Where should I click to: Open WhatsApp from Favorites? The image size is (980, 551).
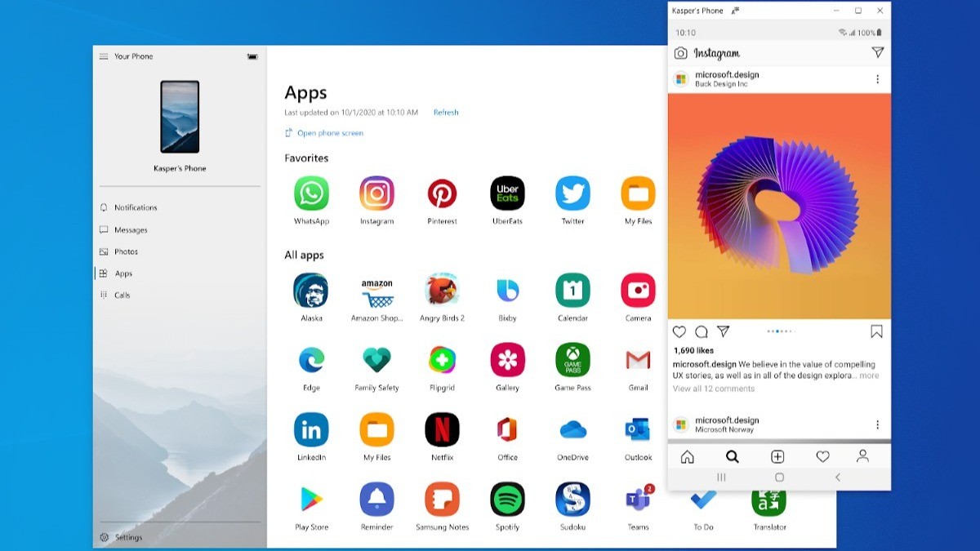click(x=311, y=193)
